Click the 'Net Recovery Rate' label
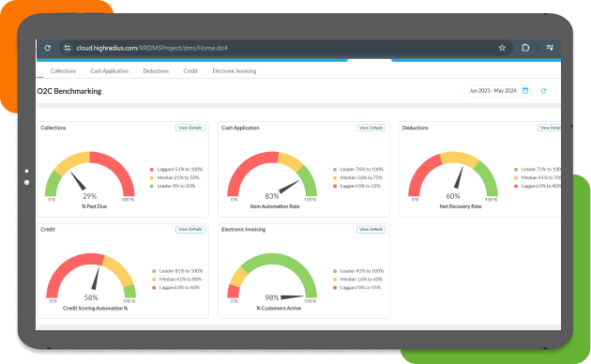The height and width of the screenshot is (364, 591). (461, 206)
